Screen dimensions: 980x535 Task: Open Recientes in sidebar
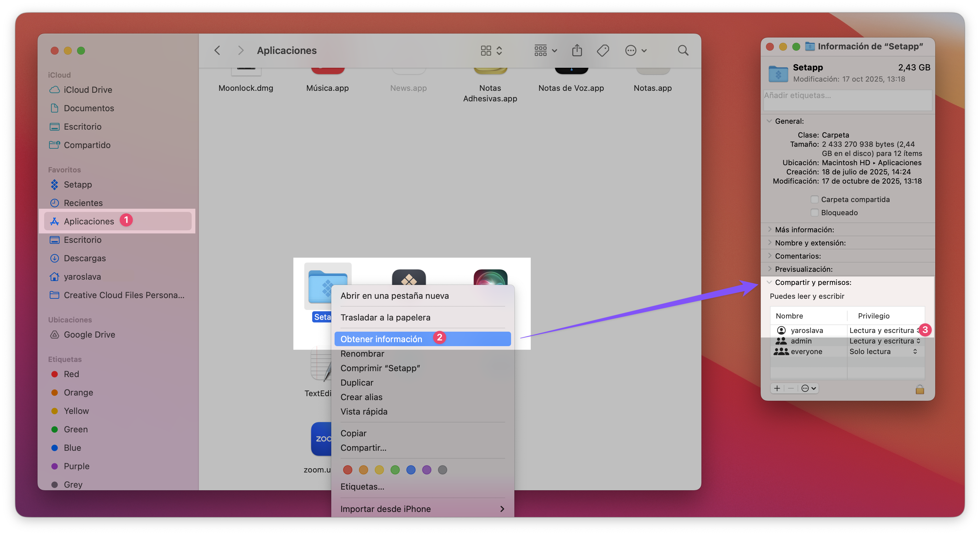117,203
